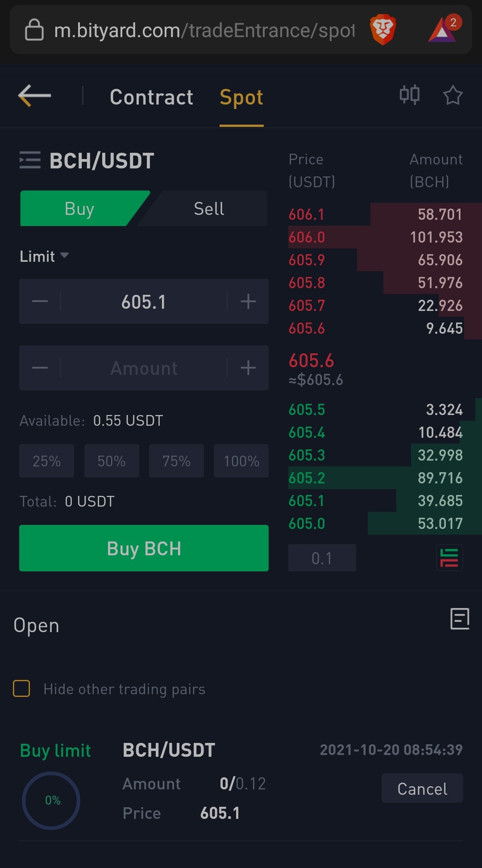The width and height of the screenshot is (482, 868).
Task: Open trading pair list beside BCH/USDT
Action: 30,160
